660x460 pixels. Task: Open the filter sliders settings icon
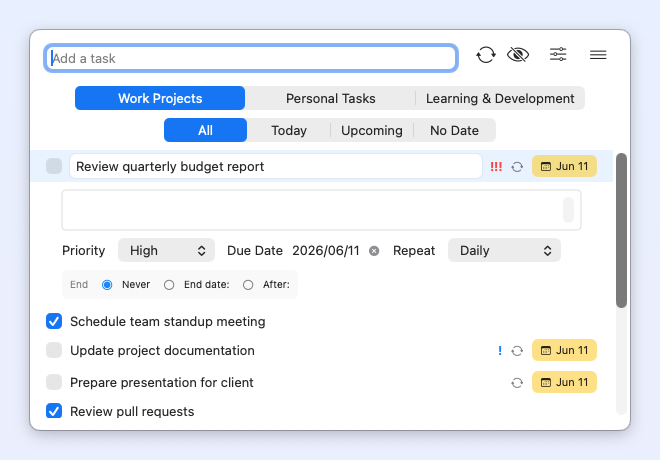coord(558,54)
